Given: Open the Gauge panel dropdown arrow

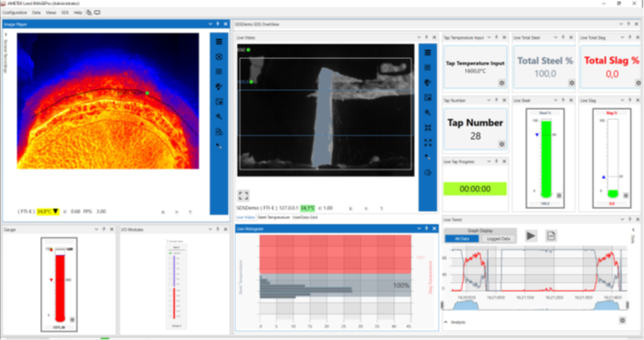Looking at the screenshot, I should coord(96,229).
